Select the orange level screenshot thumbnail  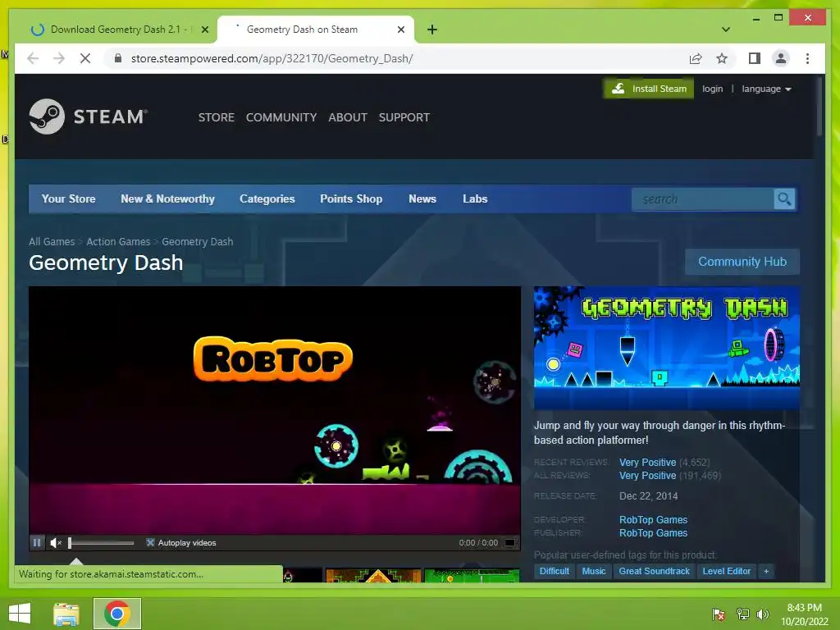[373, 575]
